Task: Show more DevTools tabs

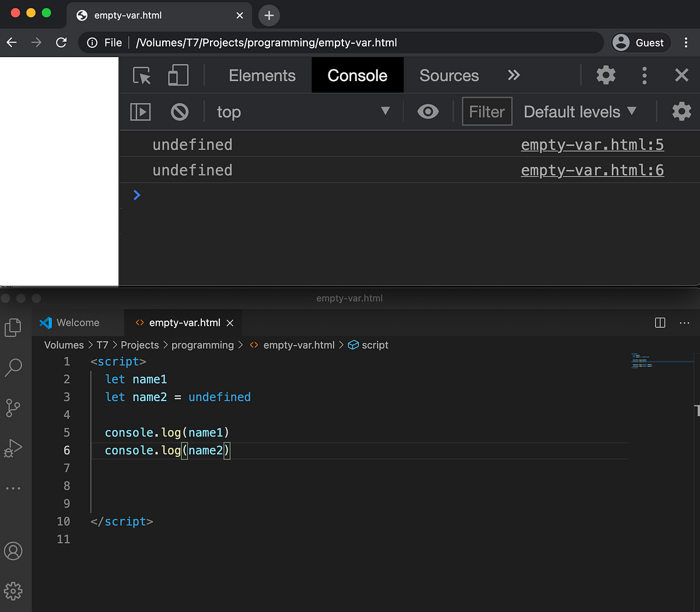Action: click(x=513, y=75)
